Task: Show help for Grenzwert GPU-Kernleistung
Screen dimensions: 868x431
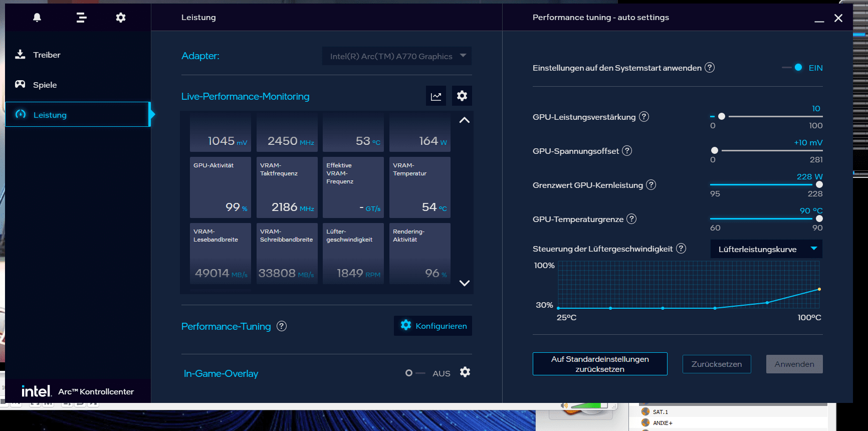Action: coord(651,184)
